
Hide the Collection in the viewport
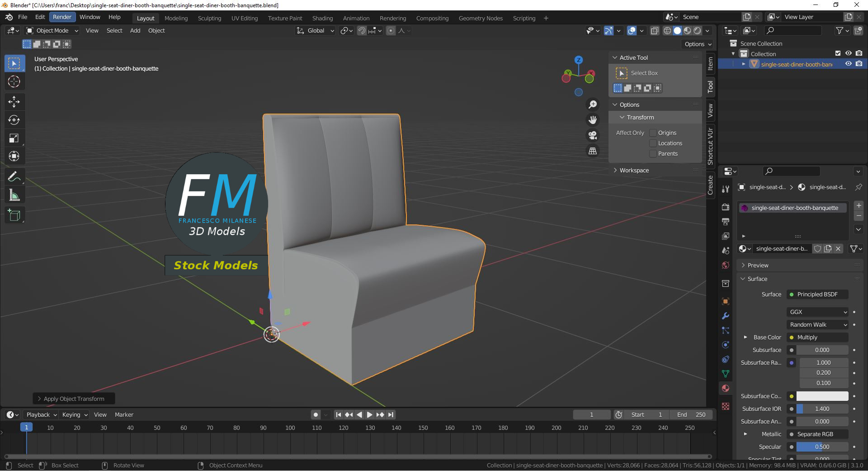pos(849,54)
